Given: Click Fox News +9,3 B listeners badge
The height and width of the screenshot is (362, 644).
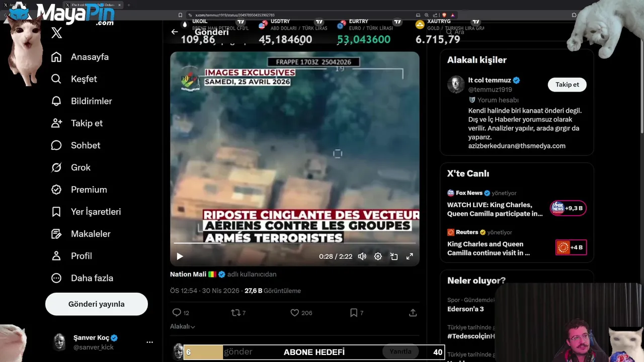Looking at the screenshot, I should (x=568, y=208).
